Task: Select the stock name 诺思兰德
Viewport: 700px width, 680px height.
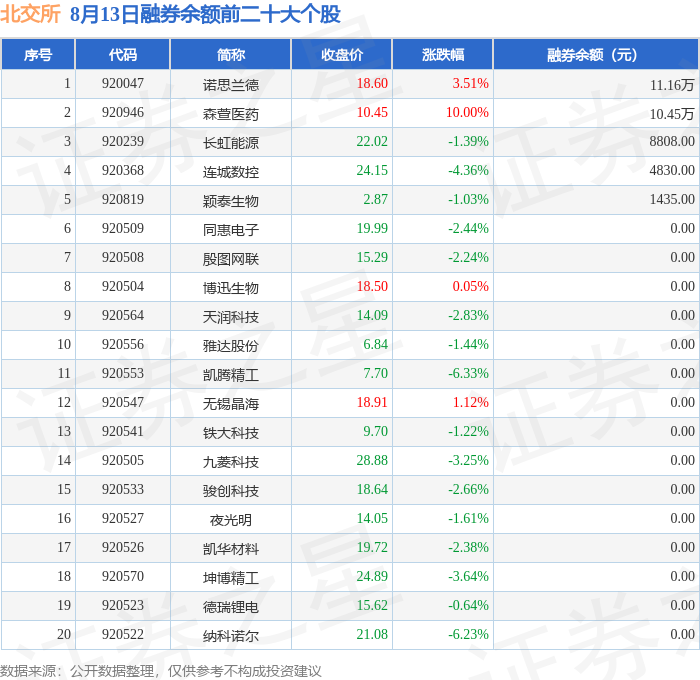Action: pos(231,84)
